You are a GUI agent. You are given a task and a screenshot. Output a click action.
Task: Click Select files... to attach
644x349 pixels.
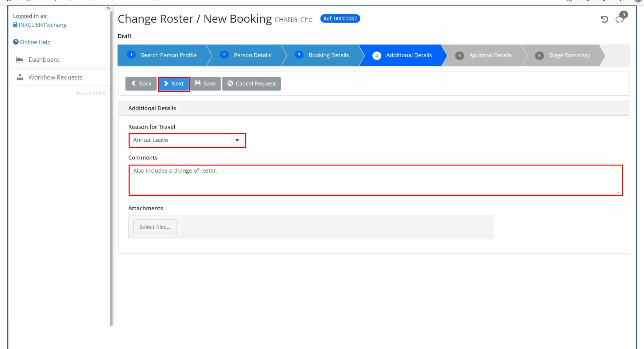tap(155, 227)
